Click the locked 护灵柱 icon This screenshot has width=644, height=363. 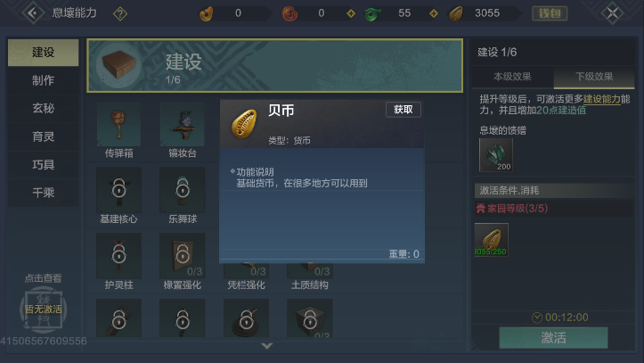click(118, 256)
